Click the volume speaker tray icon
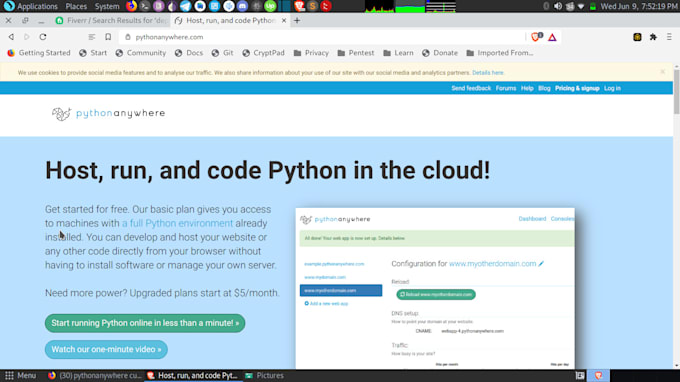 (558, 6)
